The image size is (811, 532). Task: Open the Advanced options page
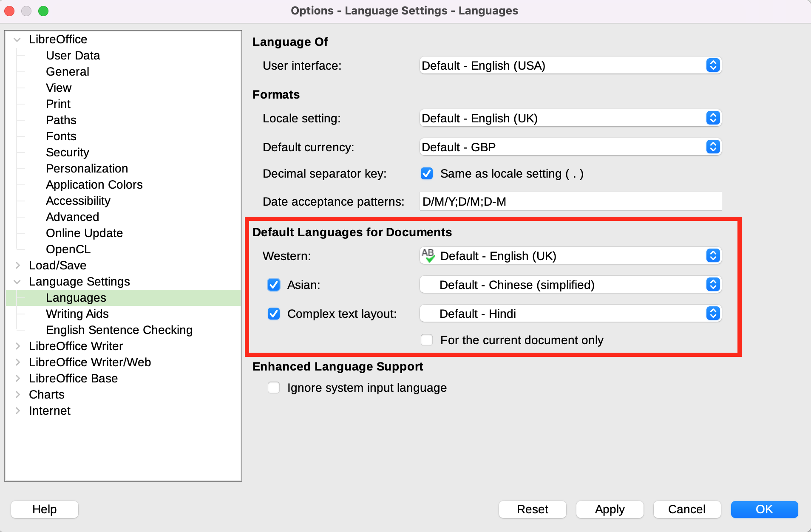pos(73,217)
